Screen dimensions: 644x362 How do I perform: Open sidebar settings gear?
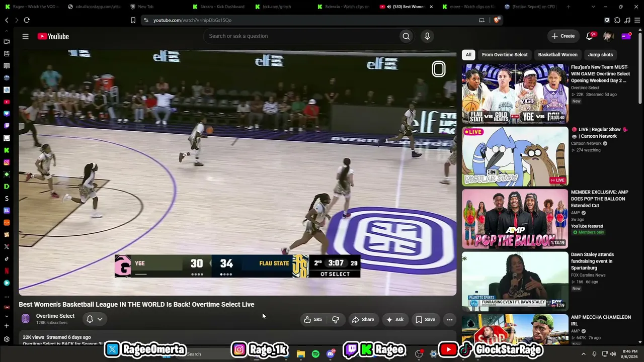[x=7, y=339]
